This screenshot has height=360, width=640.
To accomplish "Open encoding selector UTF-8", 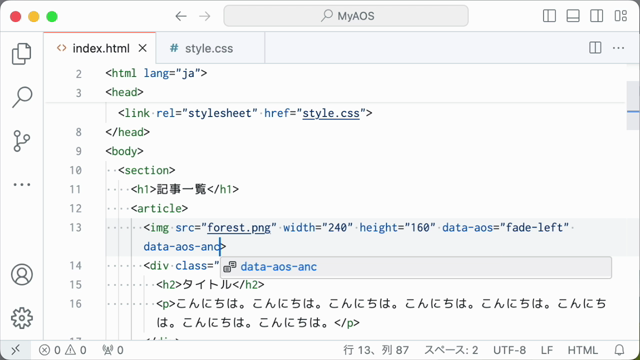I will coord(509,350).
